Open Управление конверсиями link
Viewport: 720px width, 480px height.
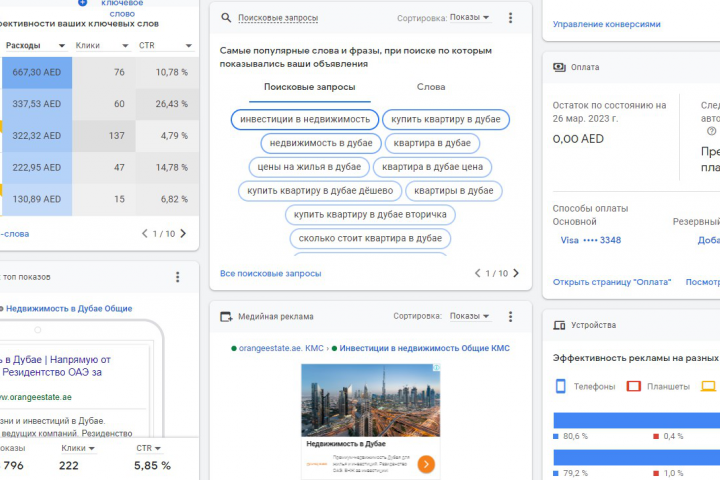(x=607, y=24)
